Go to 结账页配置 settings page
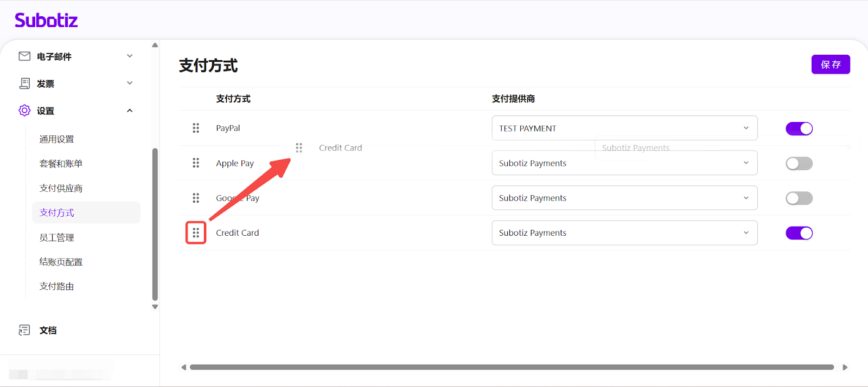868x387 pixels. tap(61, 262)
